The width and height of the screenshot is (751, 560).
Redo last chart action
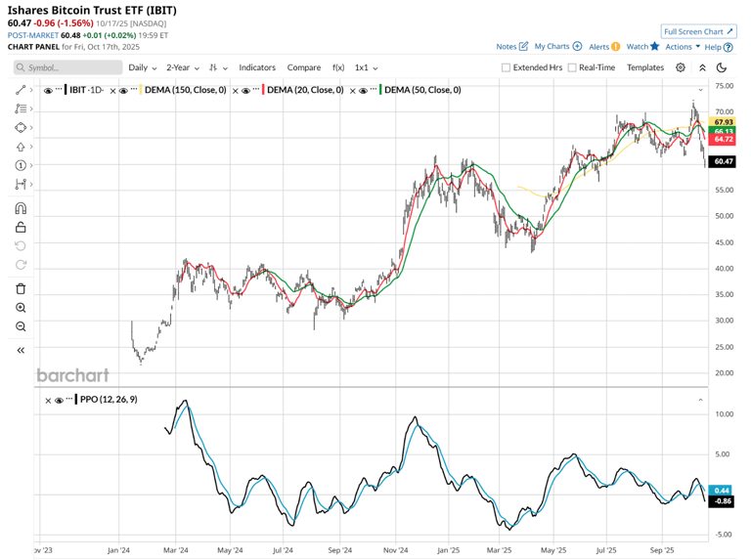pyautogui.click(x=21, y=264)
